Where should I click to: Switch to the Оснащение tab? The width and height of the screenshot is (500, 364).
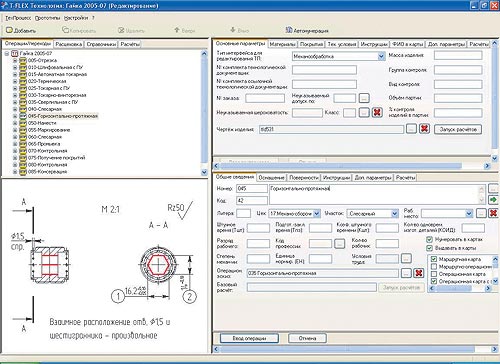(272, 178)
